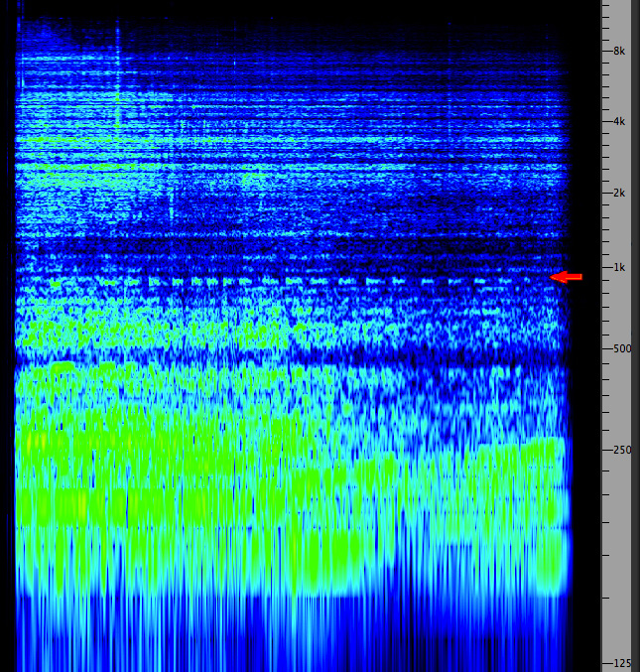Click the black area at top of spectrogram

pyautogui.click(x=298, y=8)
